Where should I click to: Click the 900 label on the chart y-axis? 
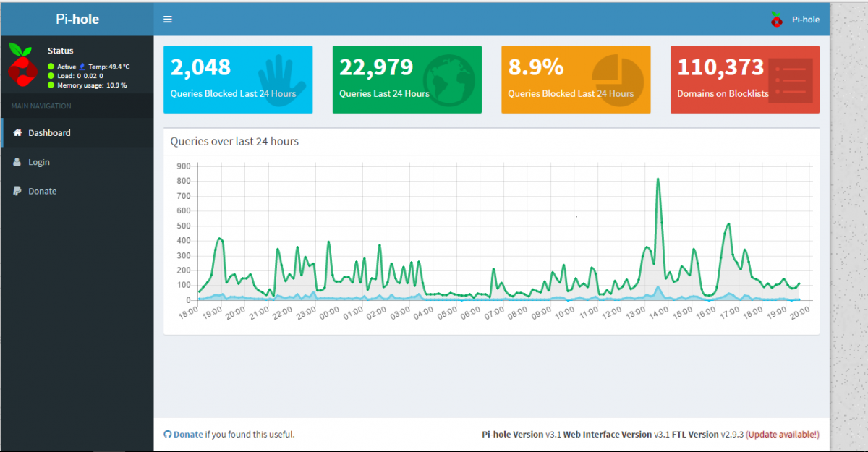point(183,166)
